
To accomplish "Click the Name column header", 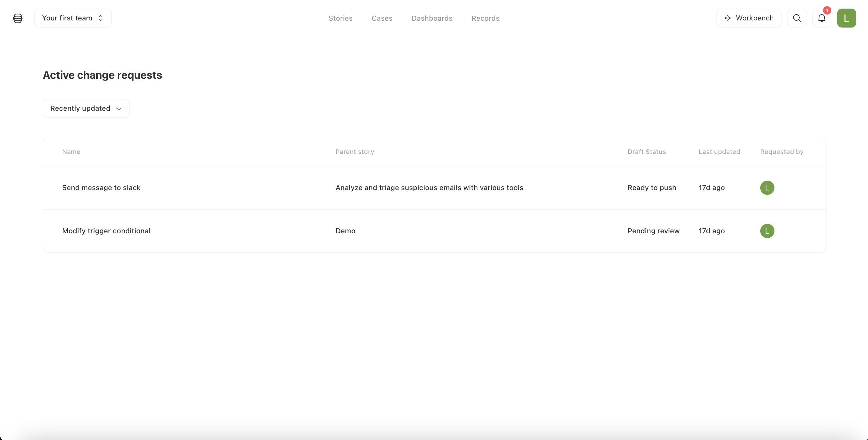I will coord(71,152).
